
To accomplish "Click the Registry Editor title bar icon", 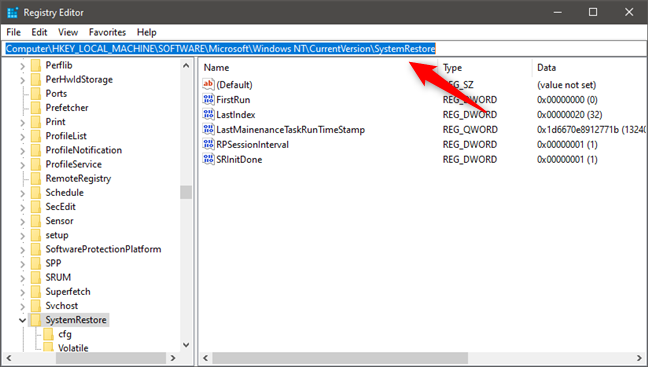I will [13, 12].
